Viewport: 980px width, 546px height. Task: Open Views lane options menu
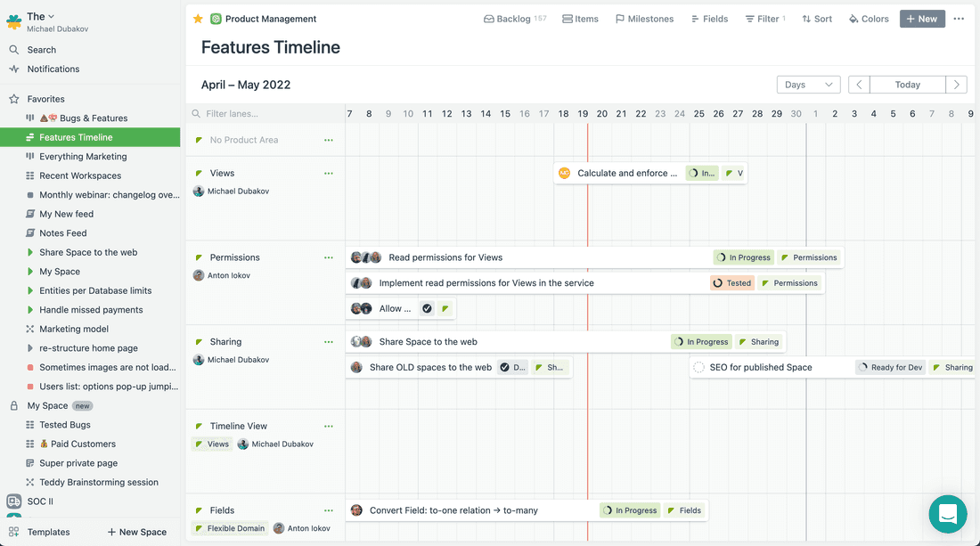tap(329, 174)
